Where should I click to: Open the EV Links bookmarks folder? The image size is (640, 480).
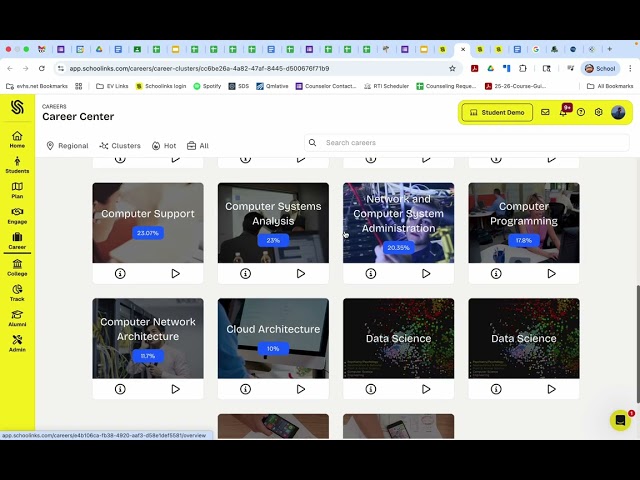tap(112, 86)
